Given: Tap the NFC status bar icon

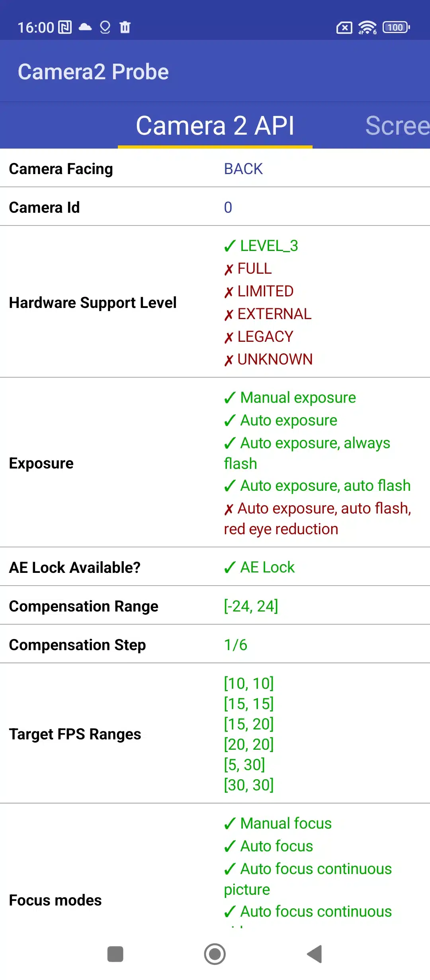Looking at the screenshot, I should [x=65, y=27].
